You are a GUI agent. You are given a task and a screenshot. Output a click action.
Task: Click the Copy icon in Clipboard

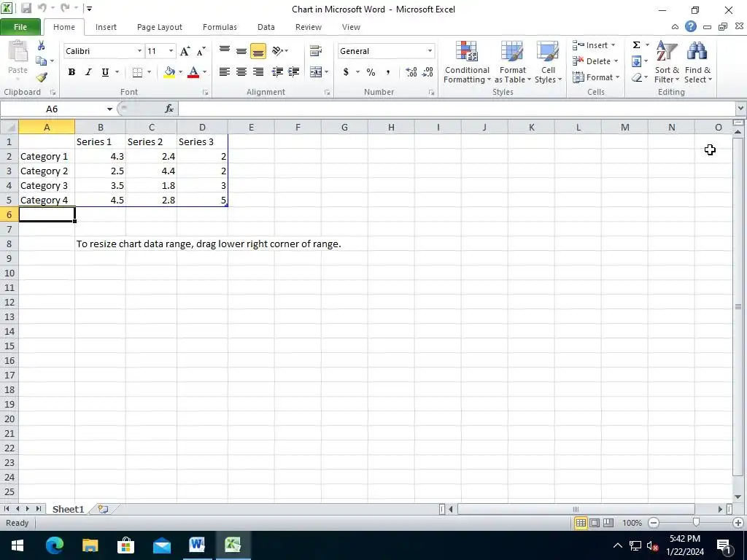(42, 61)
